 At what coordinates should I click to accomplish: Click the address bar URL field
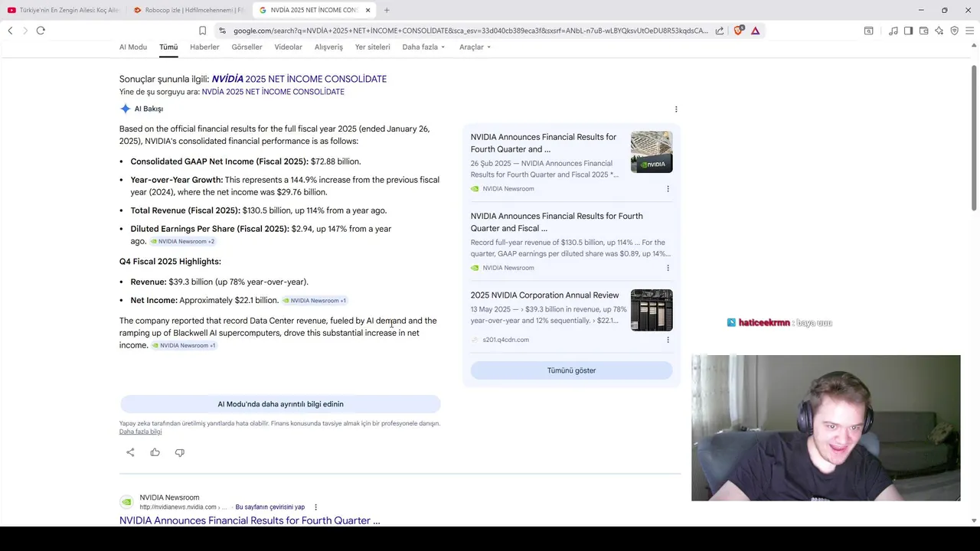click(471, 31)
